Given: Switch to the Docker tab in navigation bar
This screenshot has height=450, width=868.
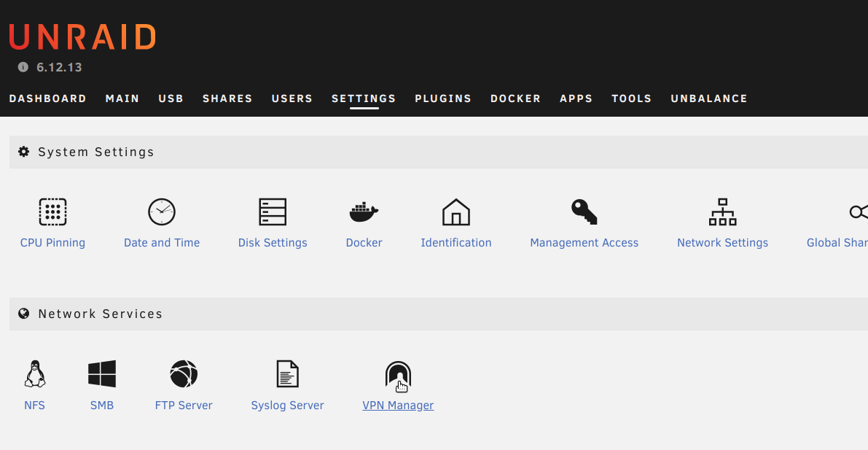Looking at the screenshot, I should (x=515, y=98).
